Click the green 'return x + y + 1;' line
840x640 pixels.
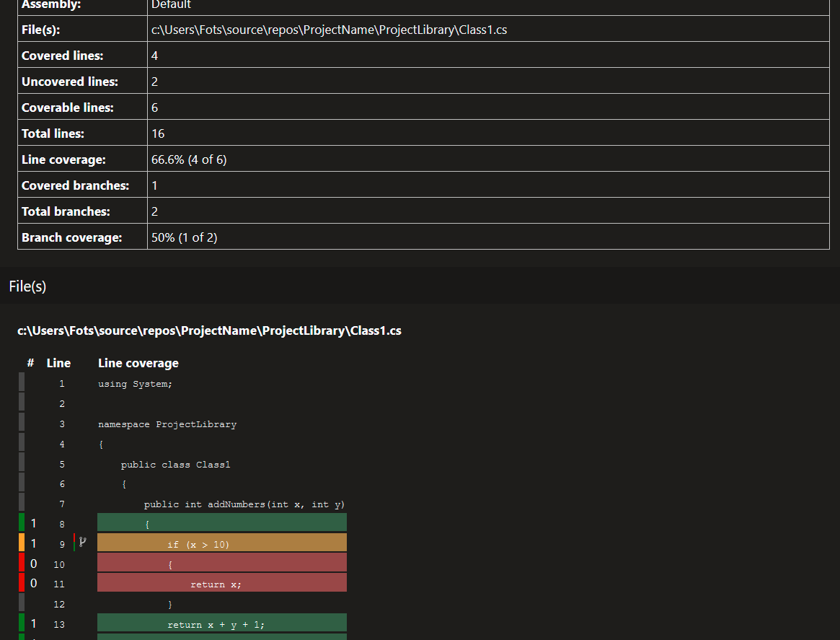coord(222,623)
